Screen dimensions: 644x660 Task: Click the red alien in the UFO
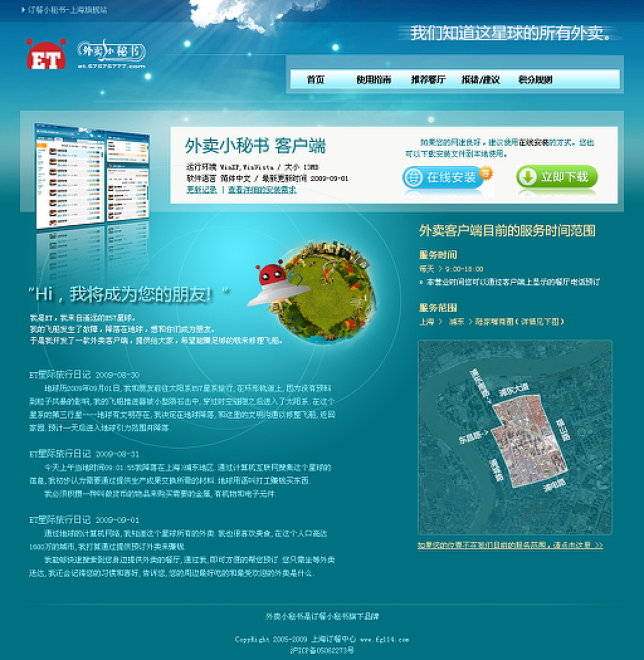(x=271, y=275)
